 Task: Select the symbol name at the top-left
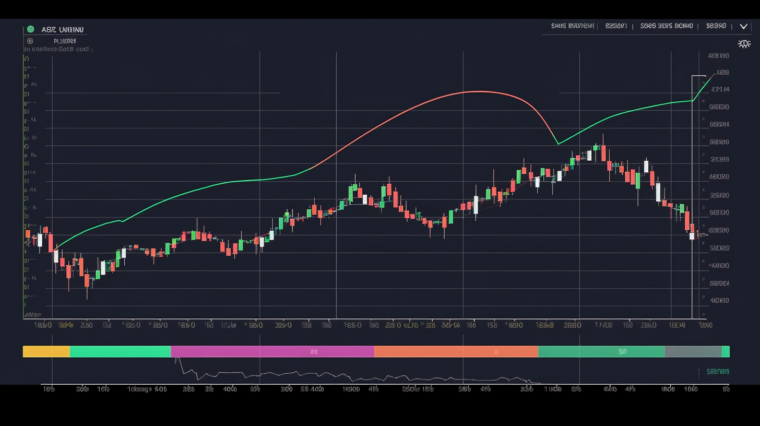[63, 30]
